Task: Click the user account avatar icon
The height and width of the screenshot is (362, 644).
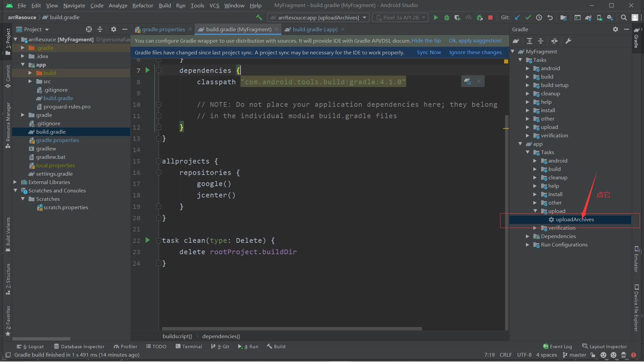Action: [x=635, y=17]
